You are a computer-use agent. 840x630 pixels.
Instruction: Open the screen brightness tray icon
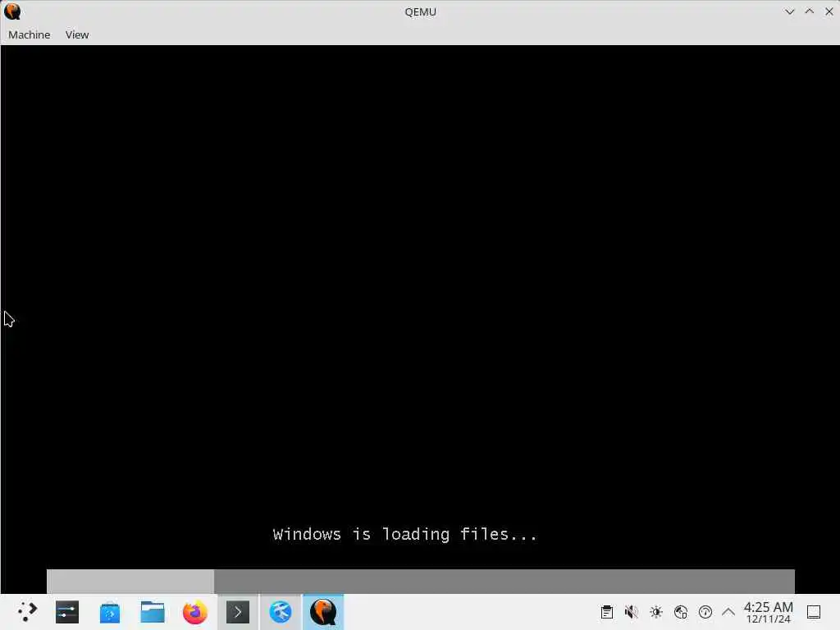click(x=656, y=612)
